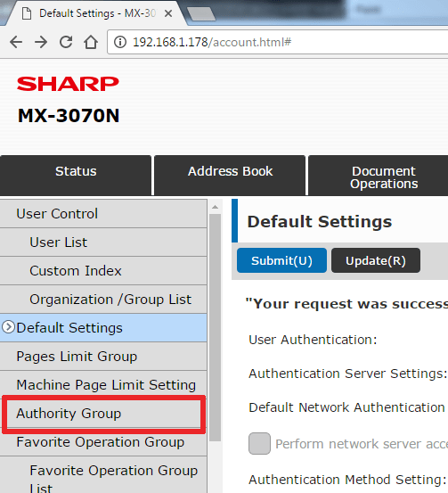
Task: Open a new browser tab
Action: (200, 14)
